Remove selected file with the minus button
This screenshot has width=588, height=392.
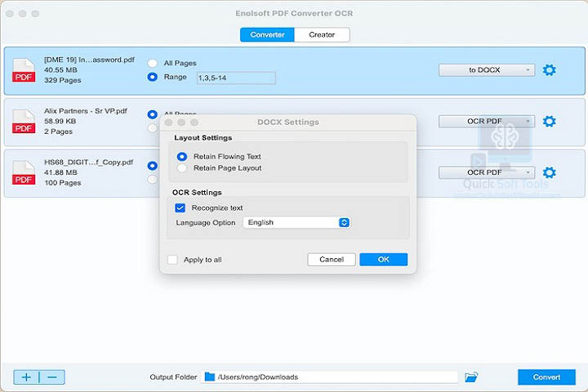click(x=52, y=377)
